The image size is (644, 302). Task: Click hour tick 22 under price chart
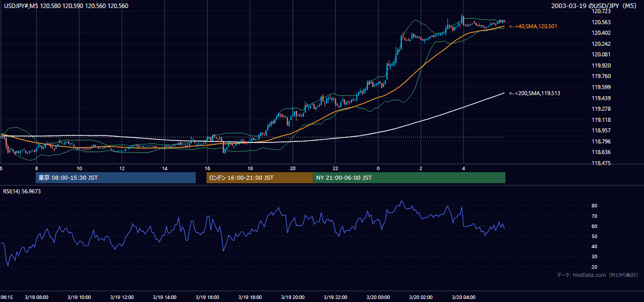(x=336, y=168)
